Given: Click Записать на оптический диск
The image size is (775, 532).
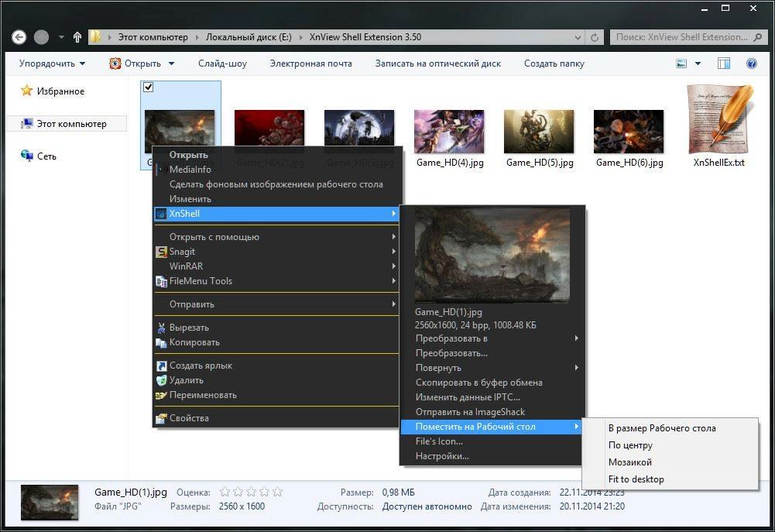Looking at the screenshot, I should [438, 63].
